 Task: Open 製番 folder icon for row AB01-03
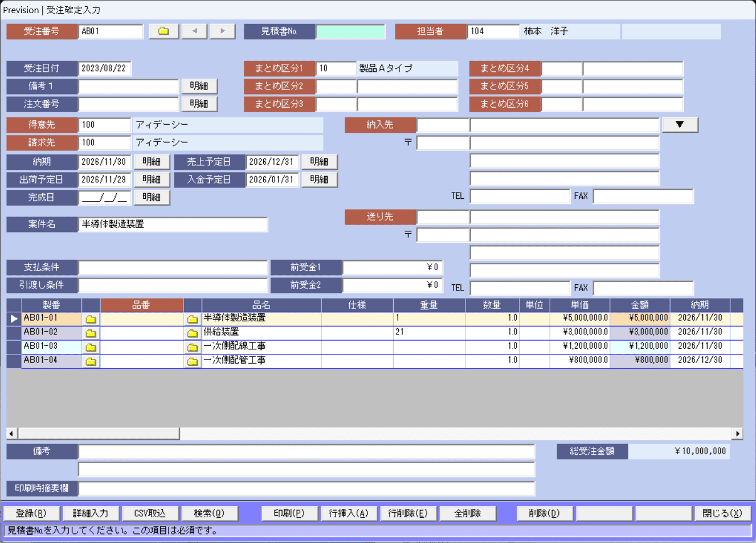(x=91, y=347)
